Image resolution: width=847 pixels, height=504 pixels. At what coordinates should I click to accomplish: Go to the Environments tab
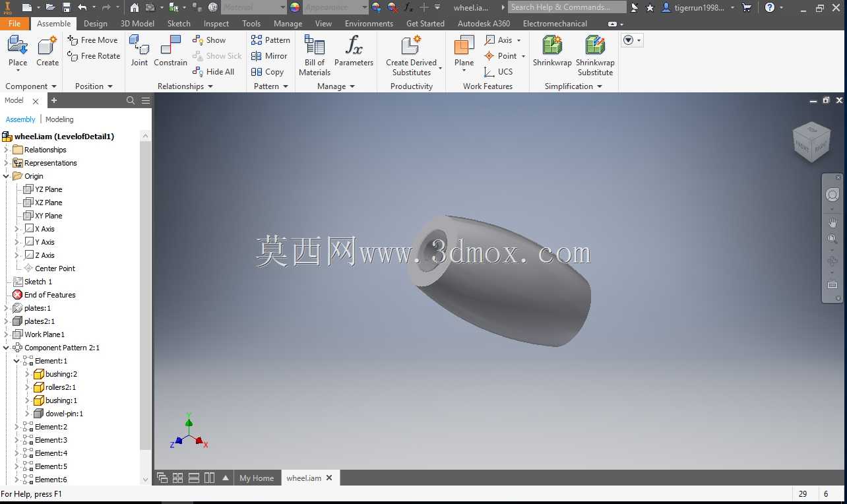369,24
